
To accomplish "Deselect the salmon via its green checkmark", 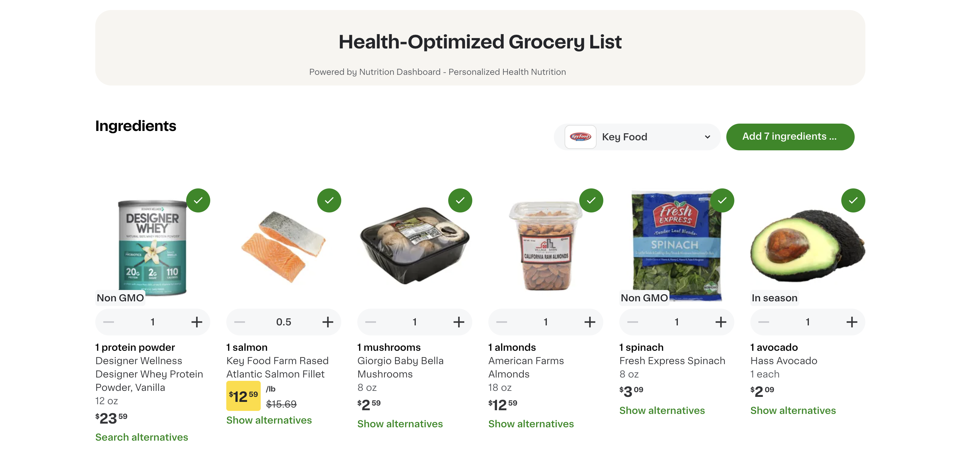I will coord(329,200).
